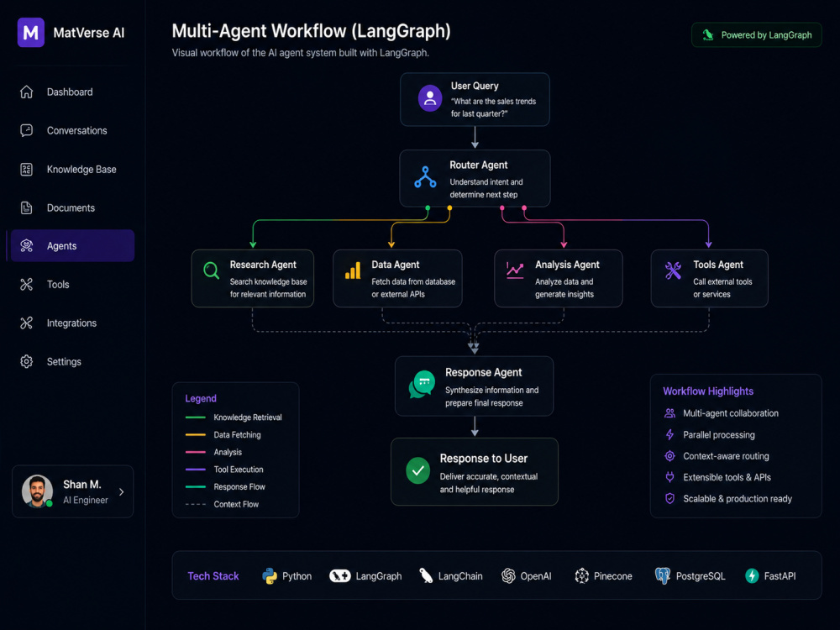Click the 'Context Flow' legend label

[x=236, y=504]
